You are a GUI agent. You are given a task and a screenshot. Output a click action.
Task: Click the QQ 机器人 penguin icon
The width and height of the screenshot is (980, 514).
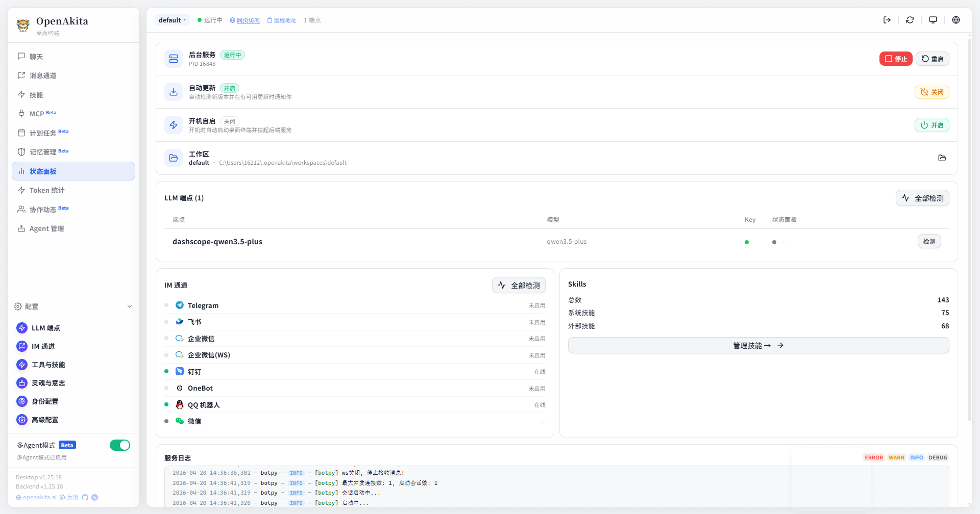click(180, 404)
